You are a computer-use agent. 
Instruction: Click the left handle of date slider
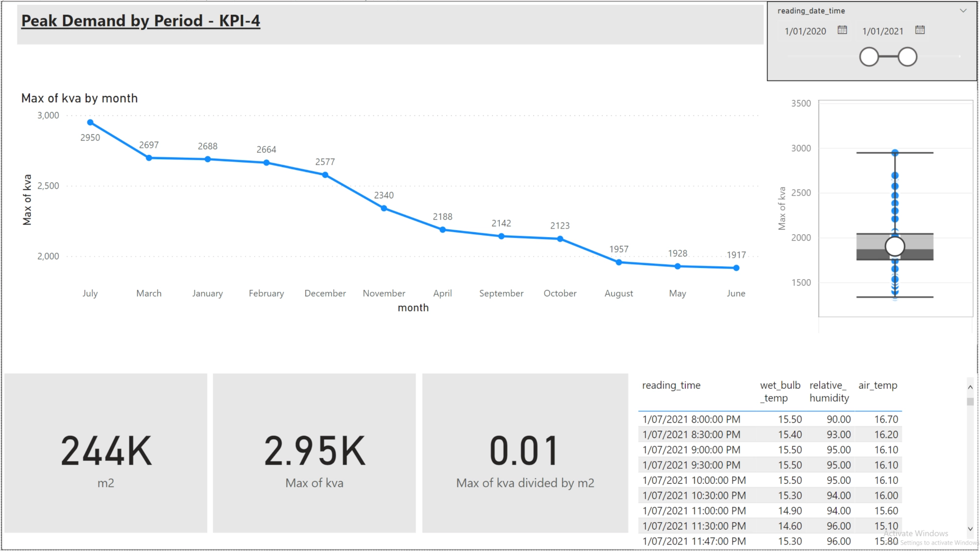(x=869, y=57)
